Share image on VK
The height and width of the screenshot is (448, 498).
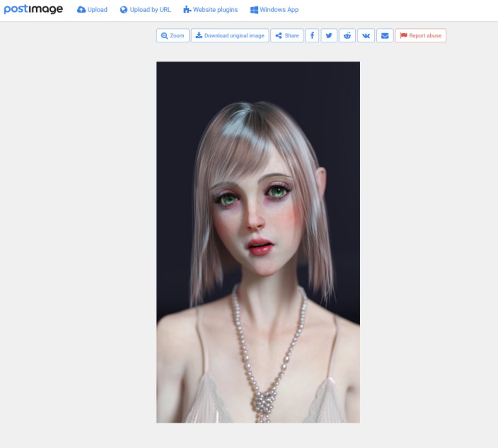pyautogui.click(x=366, y=35)
